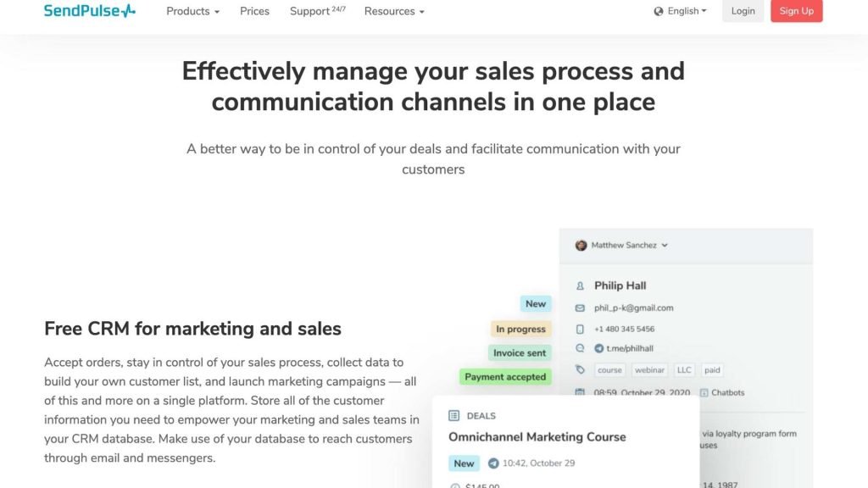Viewport: 868px width, 488px height.
Task: Click the envelope icon beside phil_p-k@gmail.com
Action: point(580,308)
